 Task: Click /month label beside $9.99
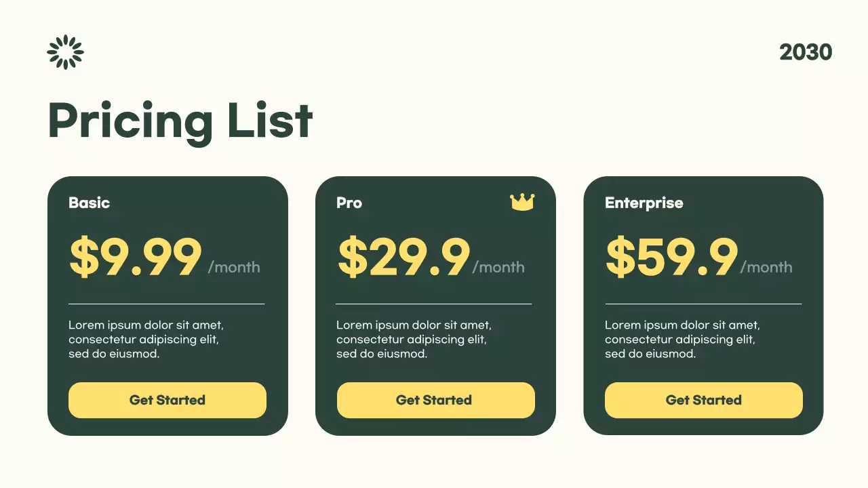click(x=234, y=267)
